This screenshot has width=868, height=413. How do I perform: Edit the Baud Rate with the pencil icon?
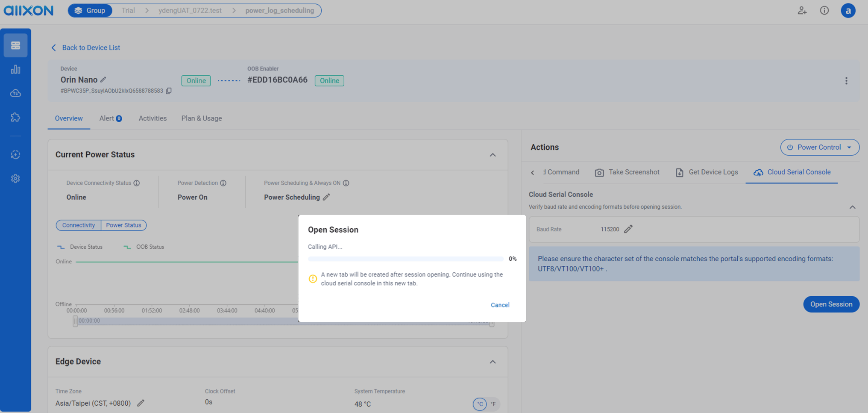628,229
